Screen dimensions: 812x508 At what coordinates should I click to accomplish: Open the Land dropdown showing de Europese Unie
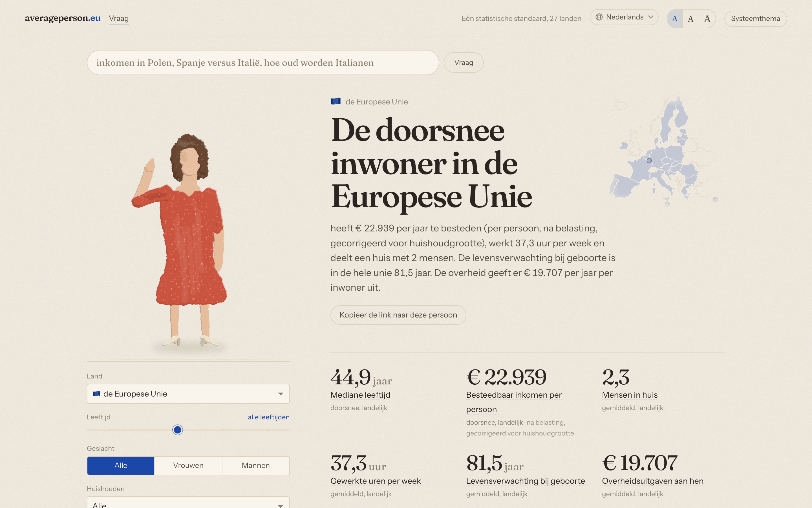click(188, 394)
